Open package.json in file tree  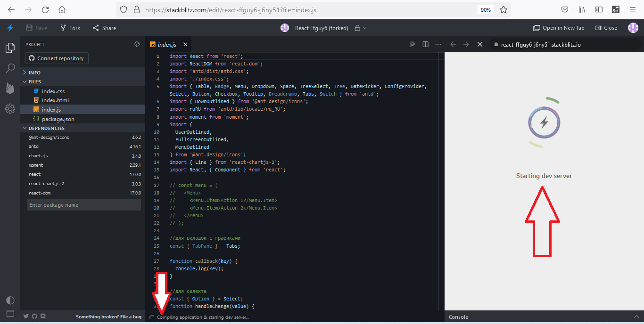[x=83, y=119]
